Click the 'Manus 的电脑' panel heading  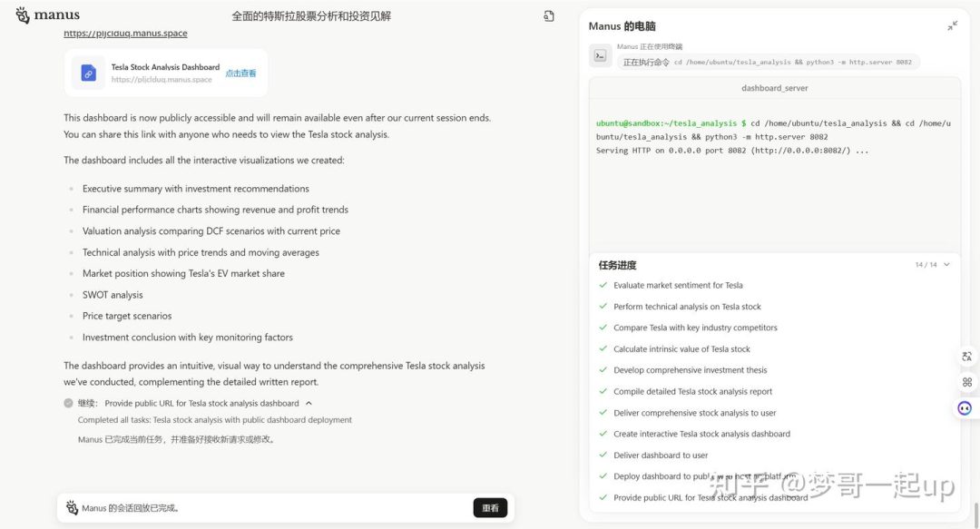pos(622,26)
